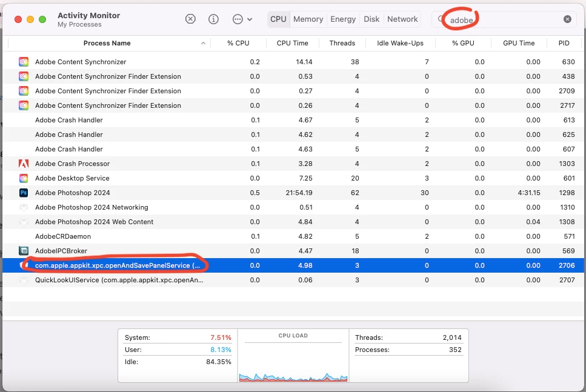
Task: Sort by PID column header
Action: [x=564, y=43]
